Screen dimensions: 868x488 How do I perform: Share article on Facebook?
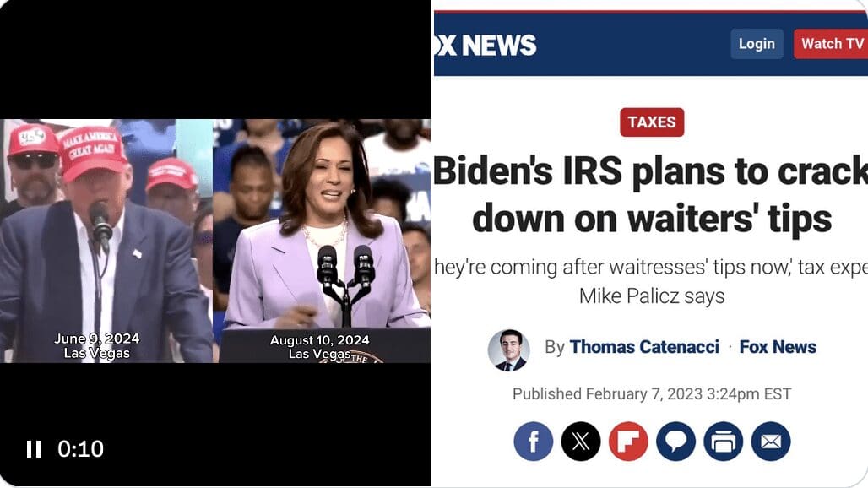click(x=533, y=442)
